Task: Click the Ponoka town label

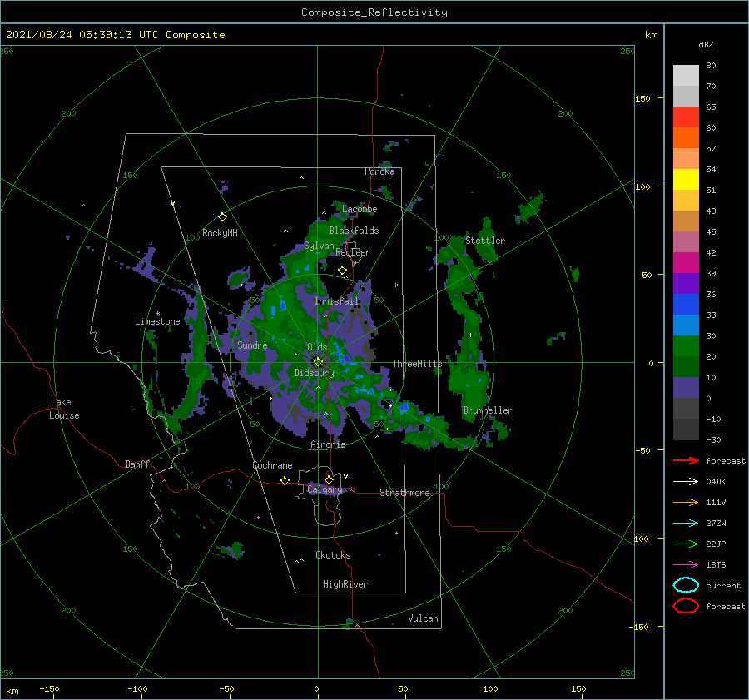Action: (379, 171)
